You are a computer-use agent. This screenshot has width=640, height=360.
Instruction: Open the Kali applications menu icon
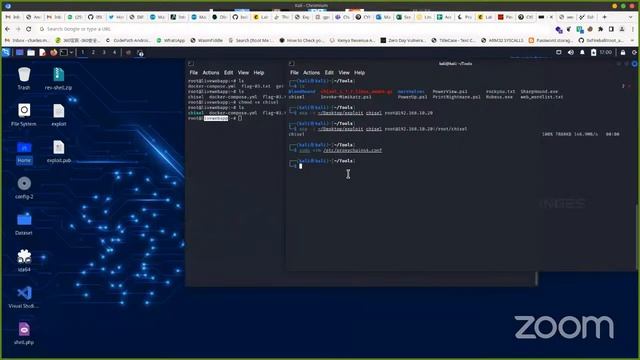(6, 52)
